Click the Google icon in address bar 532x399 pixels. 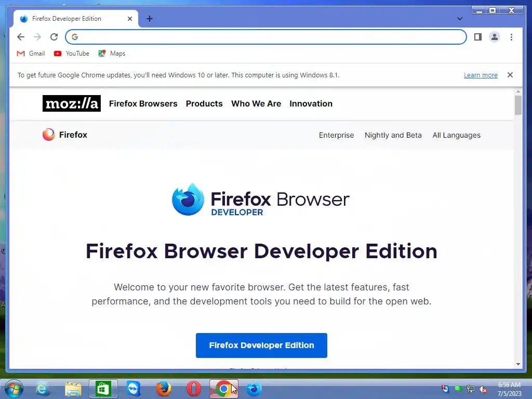(75, 37)
